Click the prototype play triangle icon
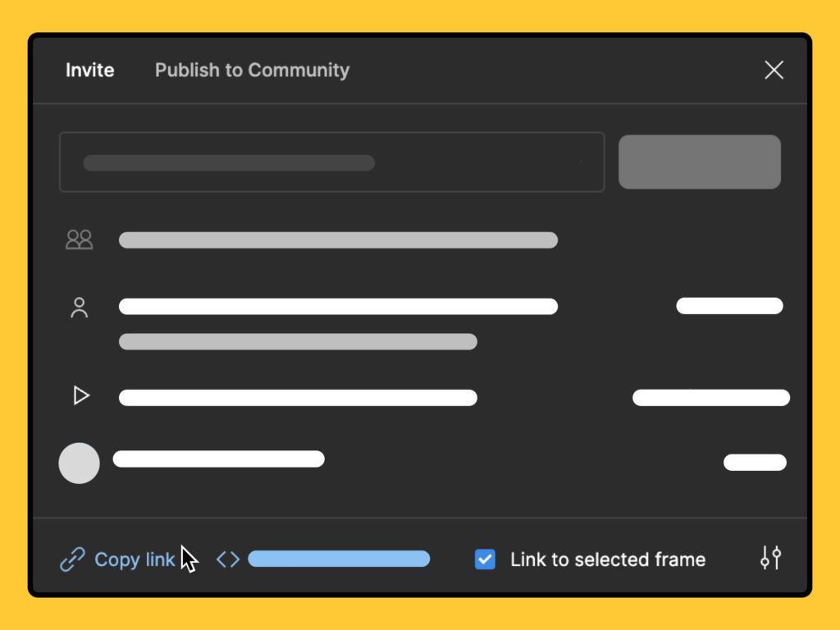The width and height of the screenshot is (840, 630). 81,395
